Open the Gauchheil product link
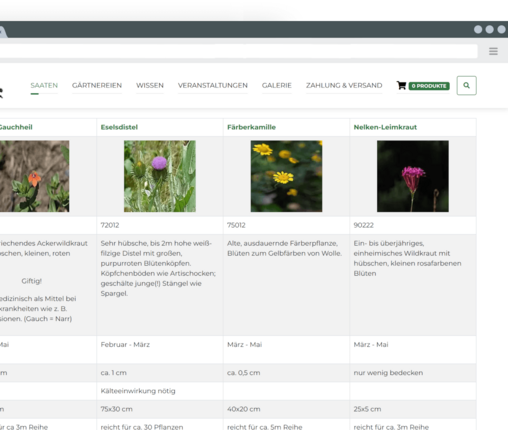This screenshot has width=508, height=430. [x=16, y=127]
